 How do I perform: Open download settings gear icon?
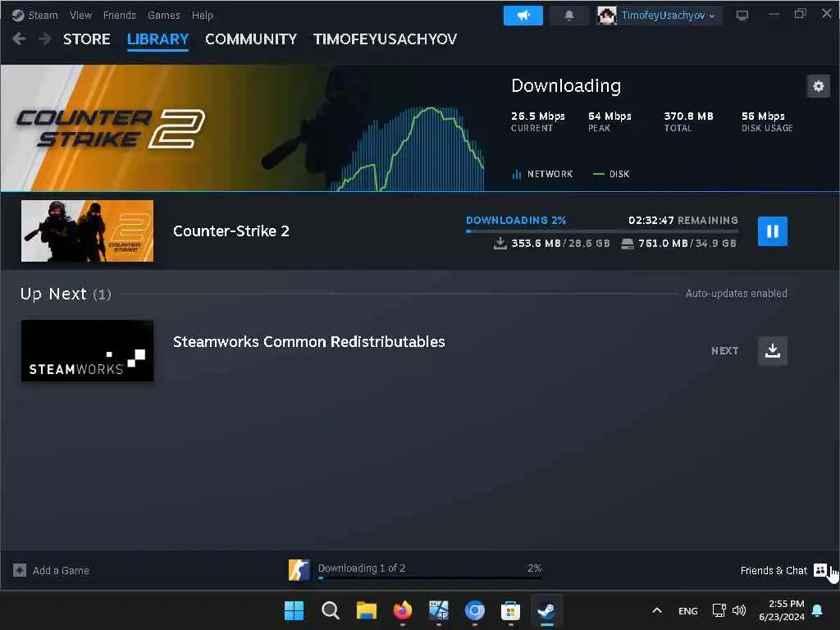coord(818,85)
